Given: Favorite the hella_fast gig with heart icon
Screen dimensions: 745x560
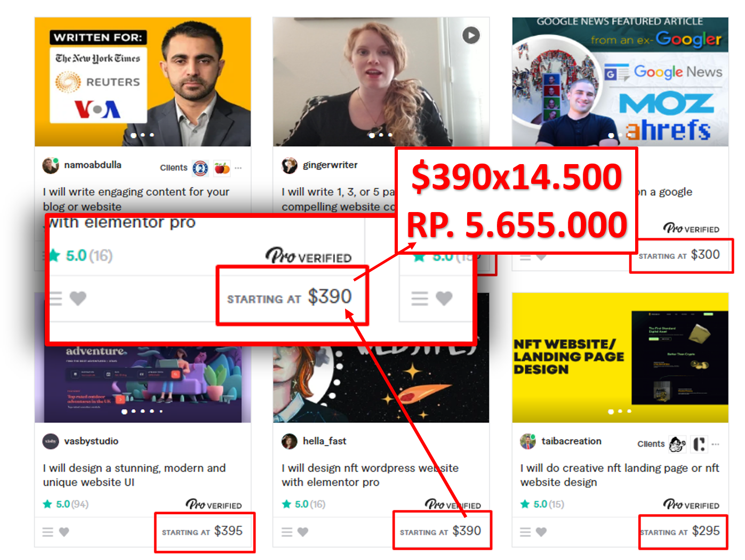Looking at the screenshot, I should (303, 532).
